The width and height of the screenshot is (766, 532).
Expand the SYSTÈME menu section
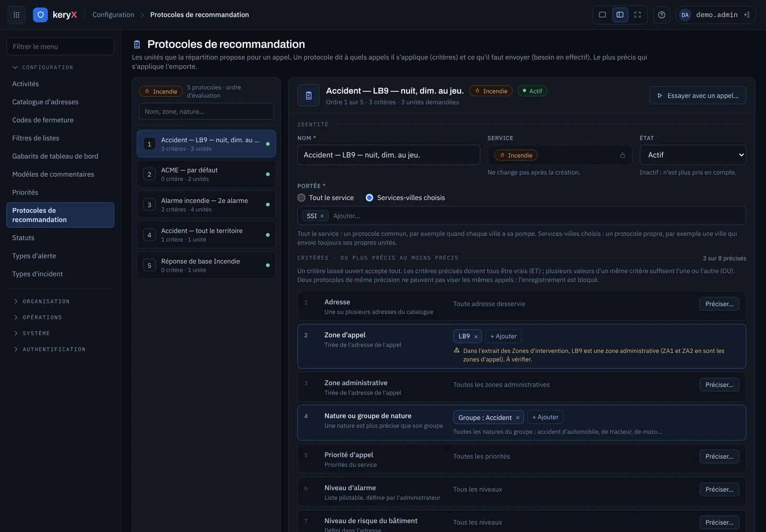32,333
